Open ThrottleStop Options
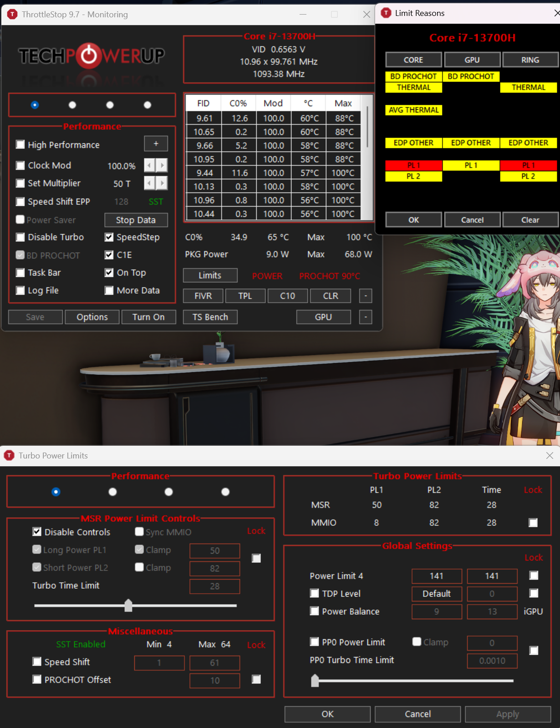 pyautogui.click(x=92, y=317)
